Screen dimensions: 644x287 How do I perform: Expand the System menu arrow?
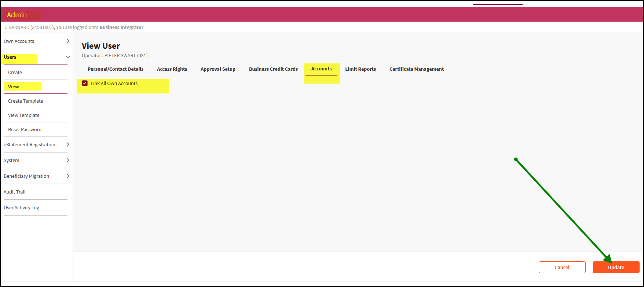point(68,160)
